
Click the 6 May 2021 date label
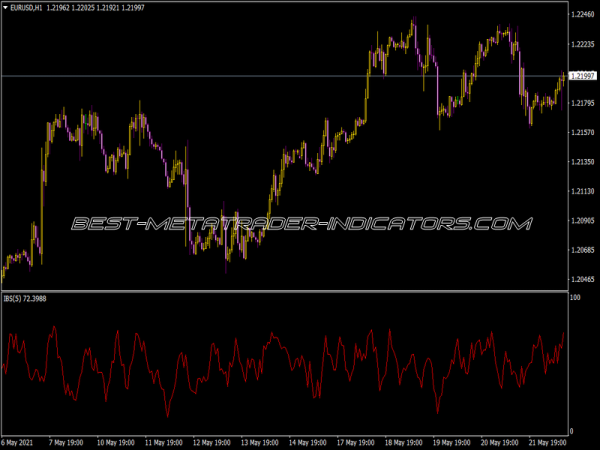click(22, 441)
